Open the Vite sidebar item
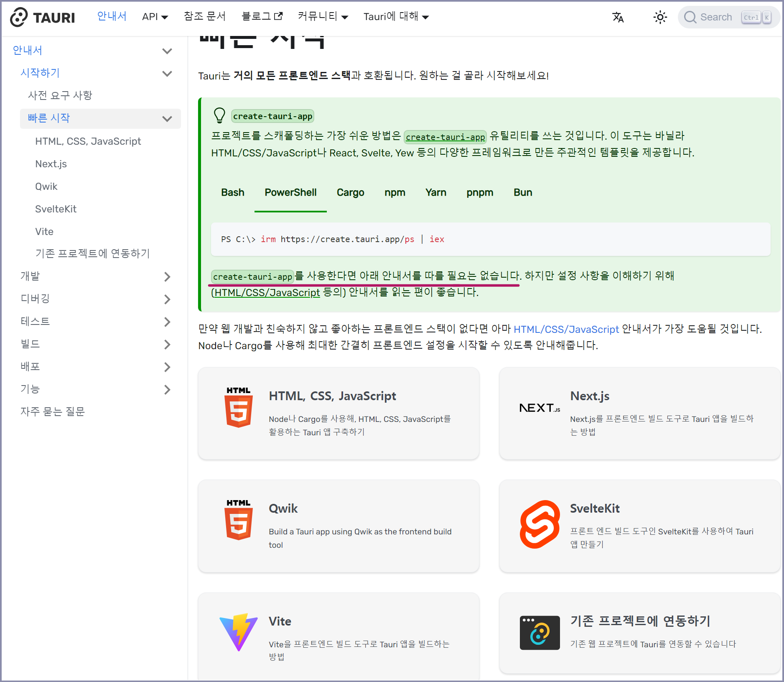Screen dimensions: 784x682 tap(44, 232)
